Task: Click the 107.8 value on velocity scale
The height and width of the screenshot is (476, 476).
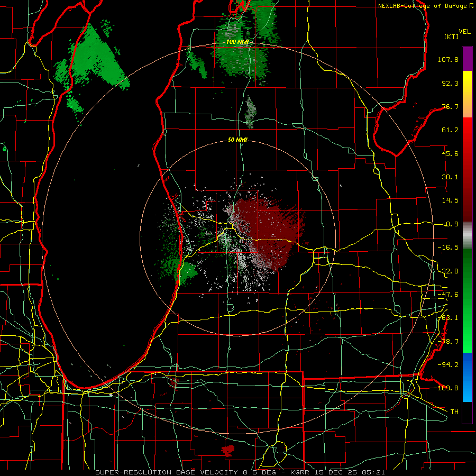Action: coord(448,59)
